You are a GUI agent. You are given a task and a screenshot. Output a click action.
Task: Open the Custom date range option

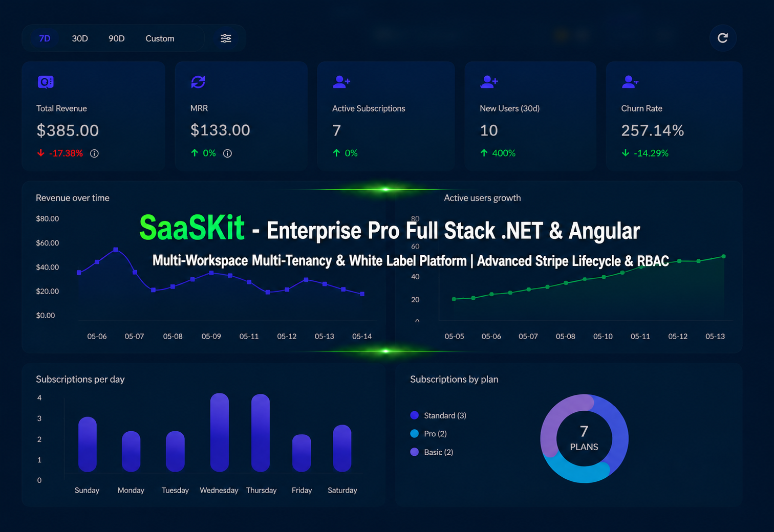(160, 38)
